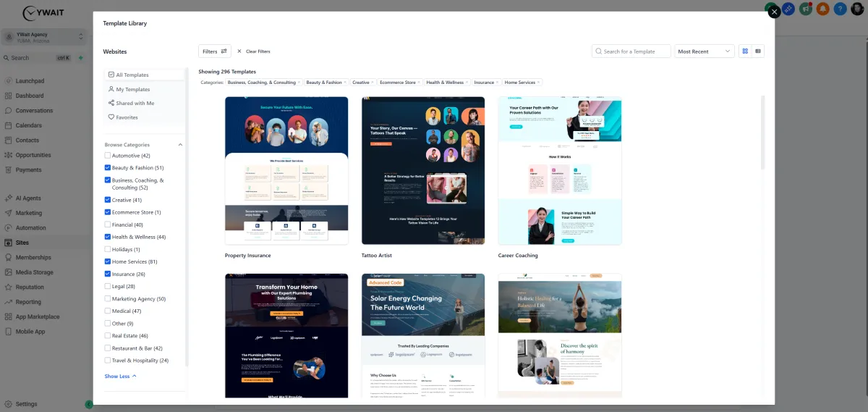The height and width of the screenshot is (412, 868).
Task: Open Reporting in the sidebar
Action: tap(28, 302)
